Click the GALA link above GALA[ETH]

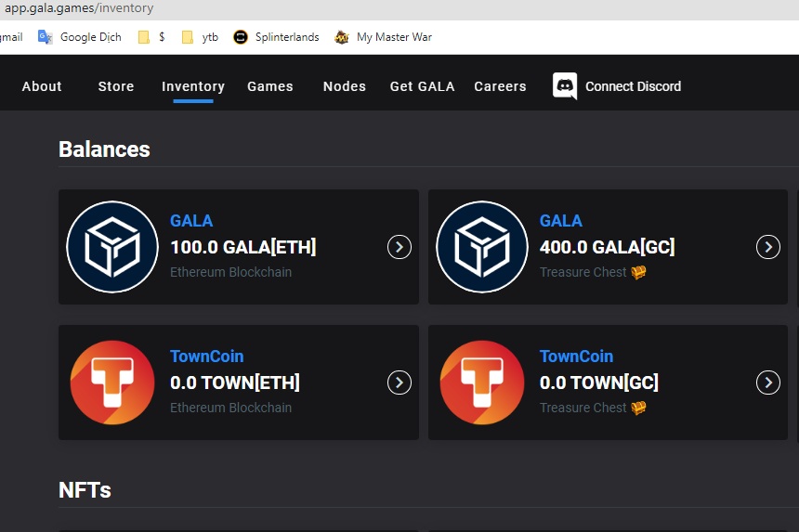point(191,221)
